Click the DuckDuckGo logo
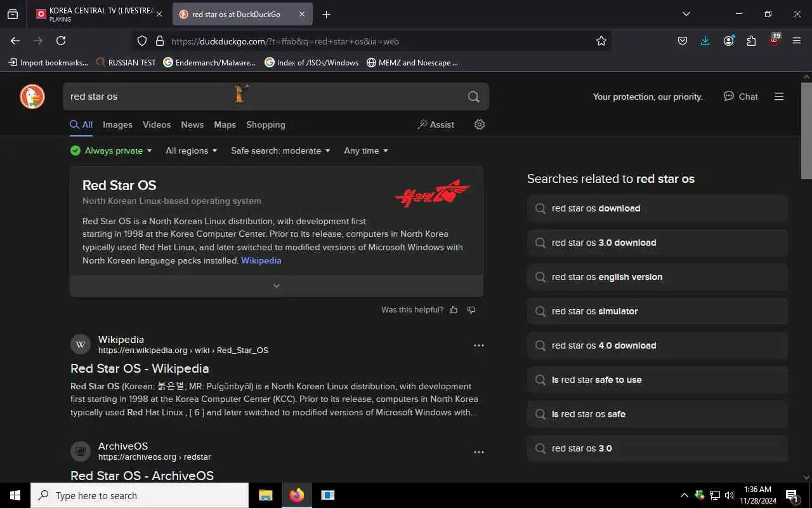Image resolution: width=812 pixels, height=508 pixels. click(x=32, y=97)
